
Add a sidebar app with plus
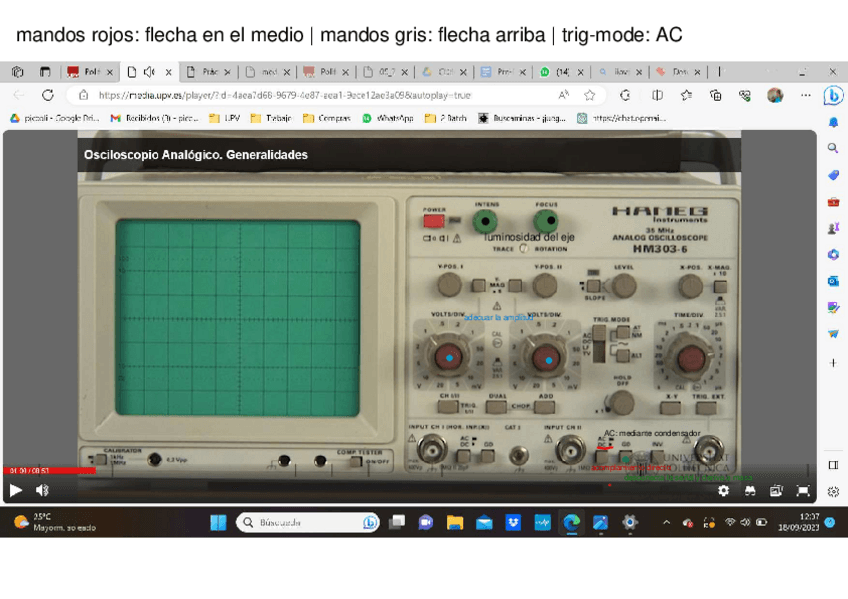point(833,363)
